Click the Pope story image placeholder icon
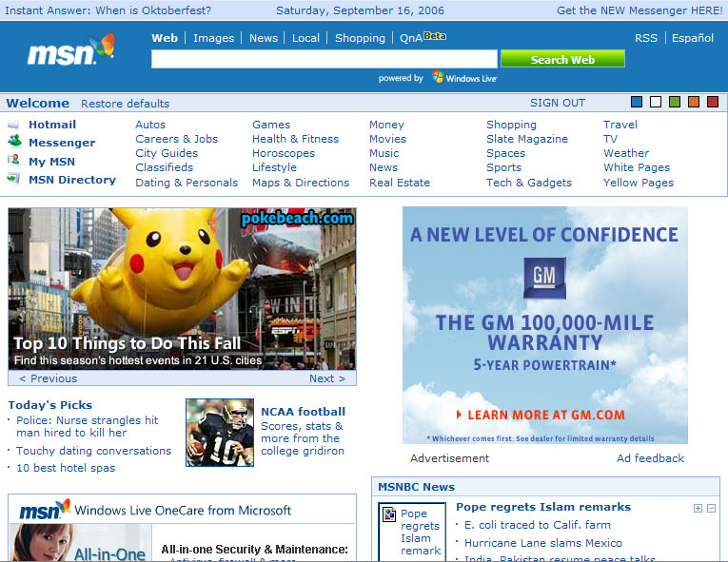 (x=389, y=514)
